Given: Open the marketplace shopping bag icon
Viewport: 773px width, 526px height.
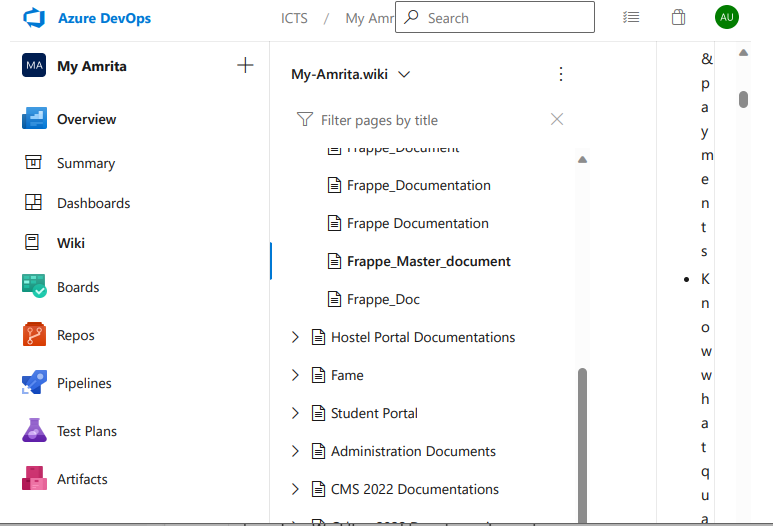Looking at the screenshot, I should (679, 18).
